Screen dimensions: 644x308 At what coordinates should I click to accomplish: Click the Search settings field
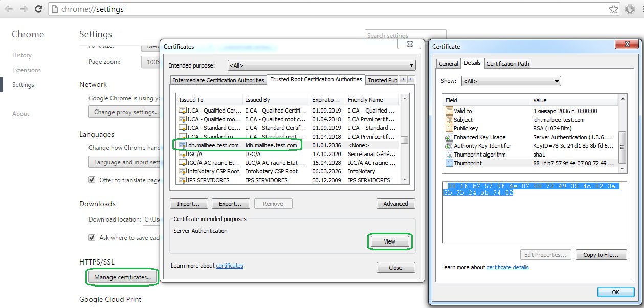point(405,36)
